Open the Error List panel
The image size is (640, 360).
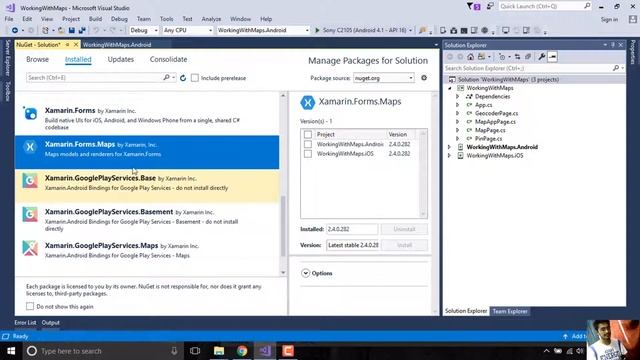point(25,322)
